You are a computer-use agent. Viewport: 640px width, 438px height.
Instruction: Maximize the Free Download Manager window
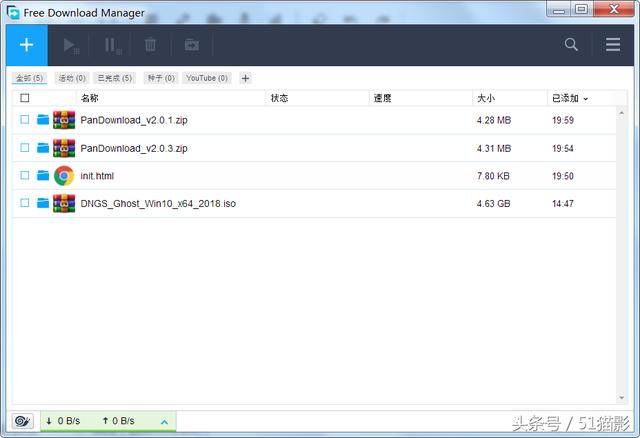pos(582,9)
